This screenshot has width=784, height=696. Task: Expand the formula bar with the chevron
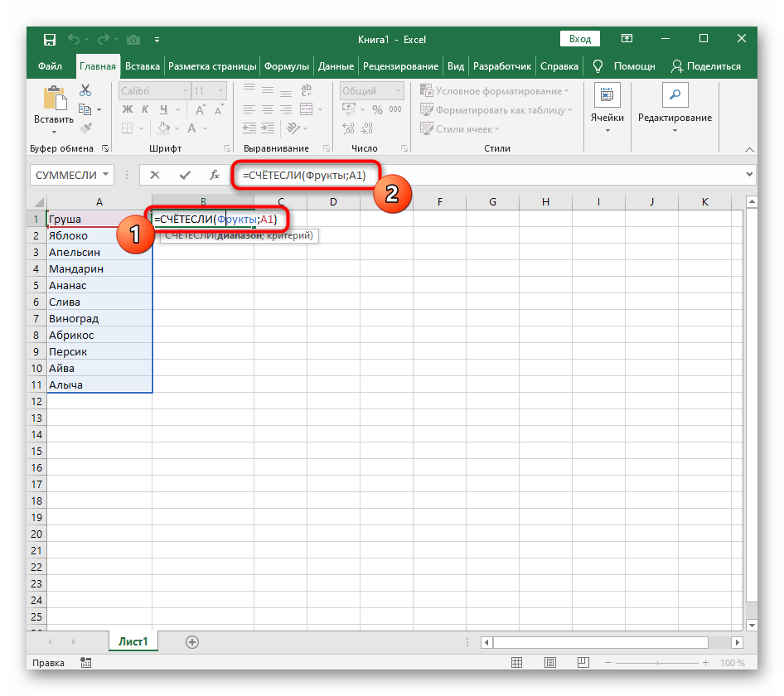point(750,175)
